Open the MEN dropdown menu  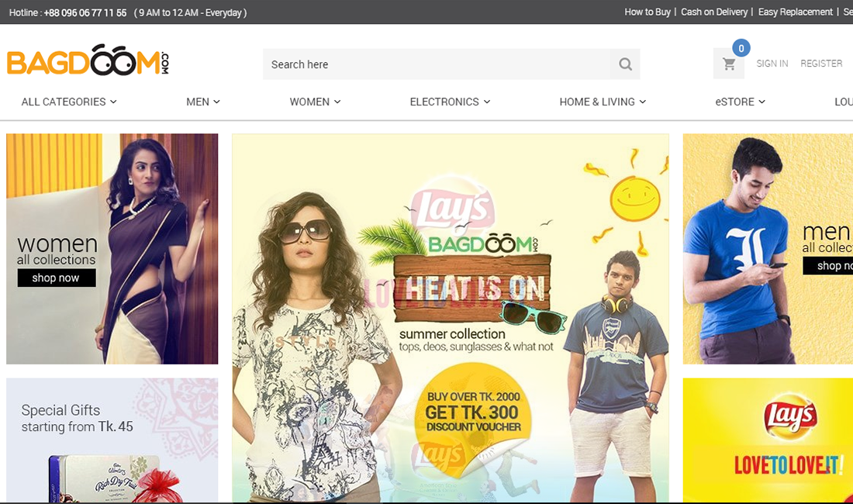click(203, 102)
